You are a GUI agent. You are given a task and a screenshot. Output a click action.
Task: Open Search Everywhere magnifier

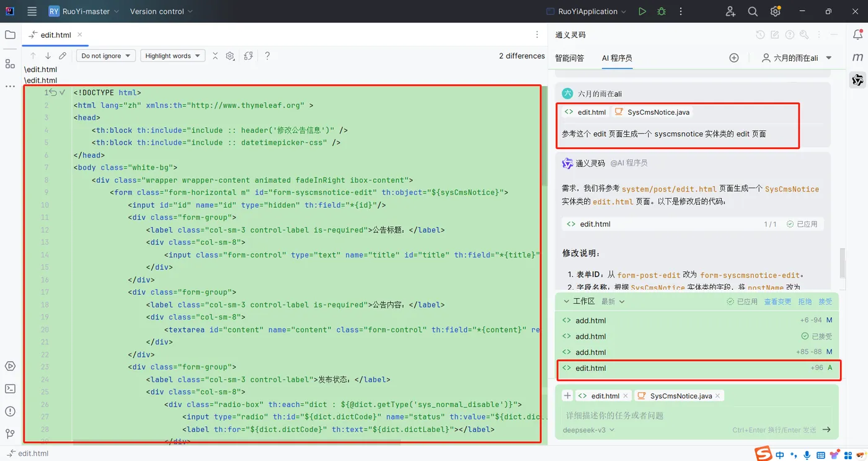(753, 11)
